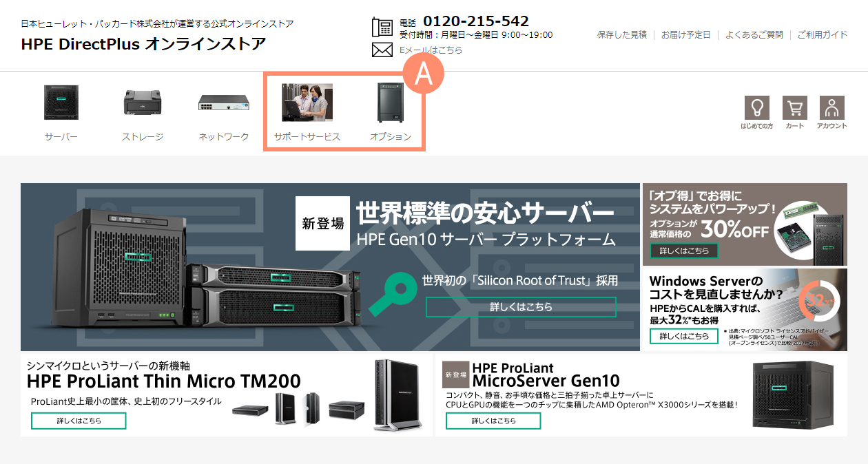Screen dimensions: 868x464
Task: Click 詳しくはこちら in 30%OFF option banner
Action: 684,251
